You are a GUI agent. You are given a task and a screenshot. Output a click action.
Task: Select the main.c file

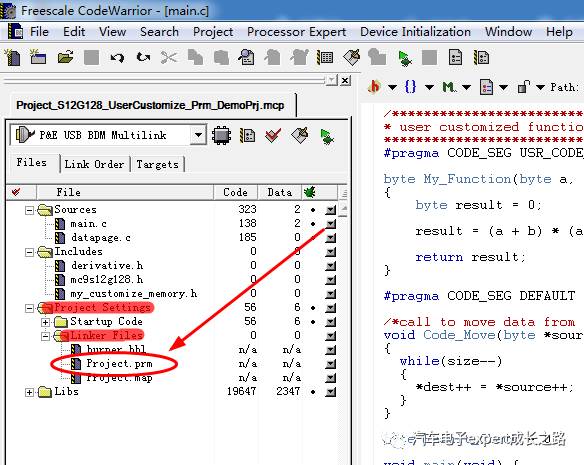pyautogui.click(x=88, y=224)
